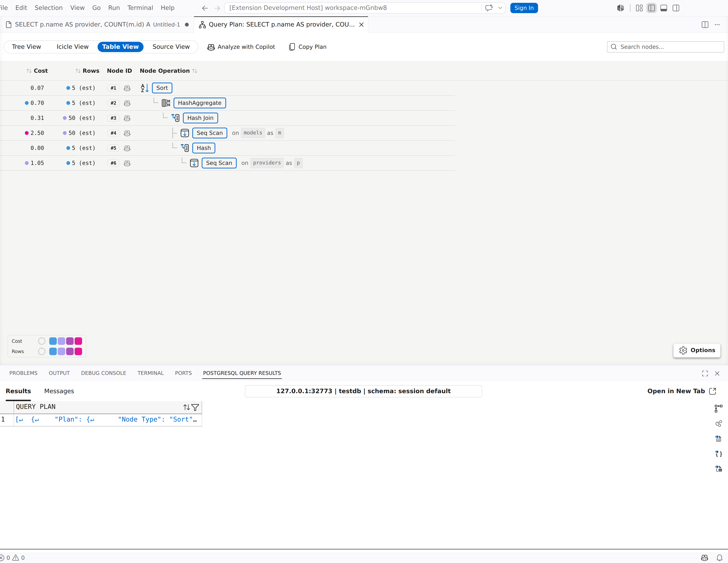The width and height of the screenshot is (728, 563).
Task: Click the Sort A-Z node icon
Action: 145,88
